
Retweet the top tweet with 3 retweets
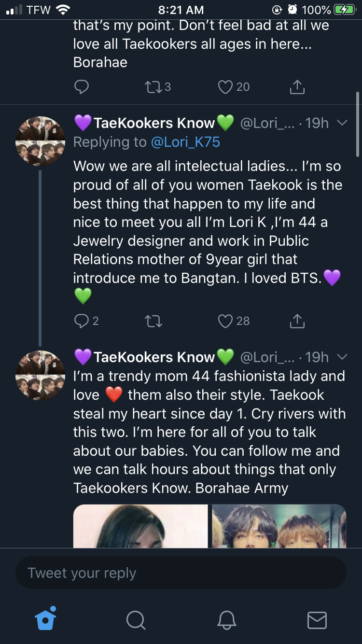pos(152,87)
